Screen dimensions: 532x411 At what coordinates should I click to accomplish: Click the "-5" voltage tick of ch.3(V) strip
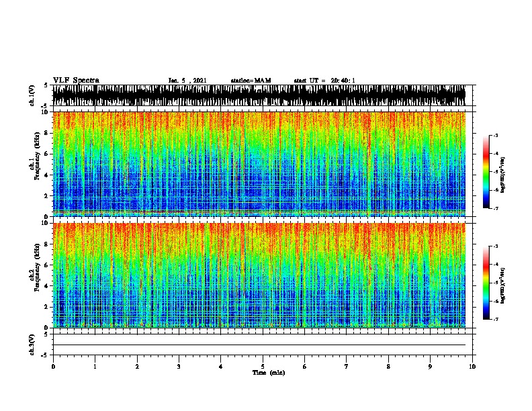point(45,355)
